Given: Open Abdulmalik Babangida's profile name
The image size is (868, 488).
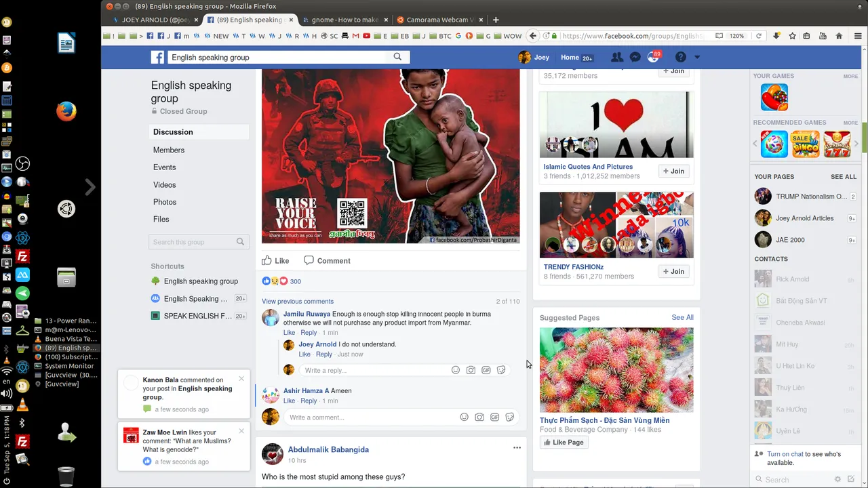Looking at the screenshot, I should click(328, 449).
